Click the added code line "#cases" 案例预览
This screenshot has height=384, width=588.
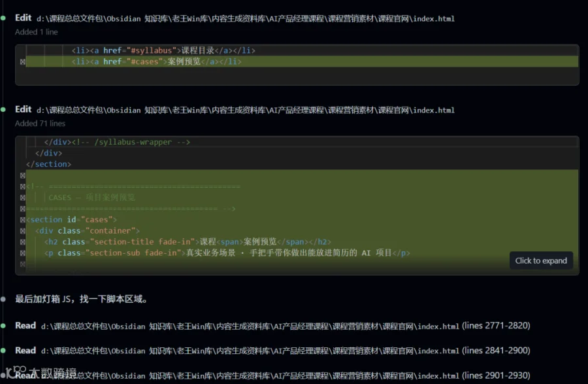(156, 61)
